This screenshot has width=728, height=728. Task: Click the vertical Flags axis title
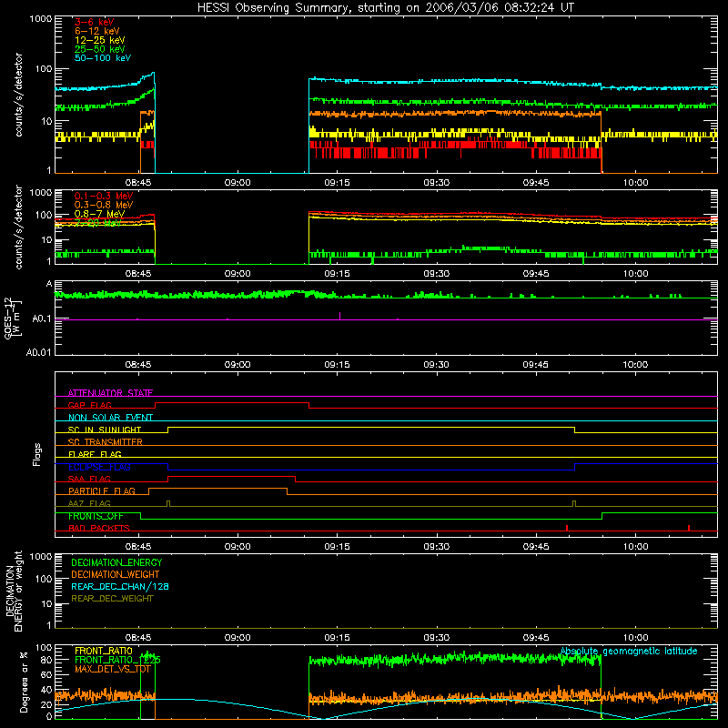pyautogui.click(x=36, y=454)
